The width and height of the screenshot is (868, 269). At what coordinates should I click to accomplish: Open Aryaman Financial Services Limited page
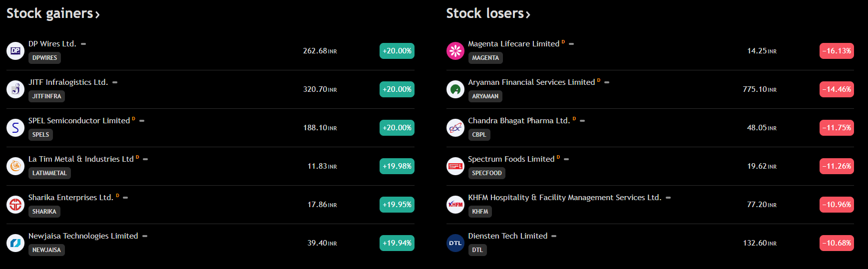pos(531,82)
